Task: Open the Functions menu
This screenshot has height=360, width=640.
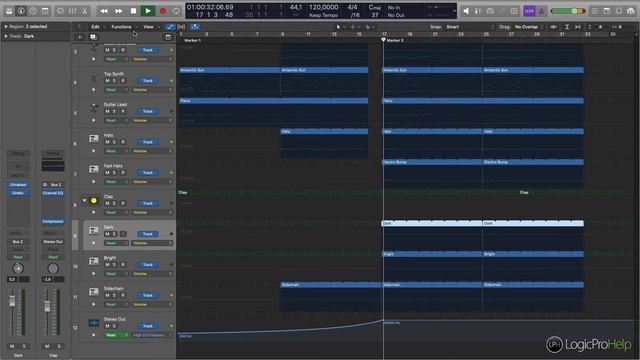Action: [122, 27]
